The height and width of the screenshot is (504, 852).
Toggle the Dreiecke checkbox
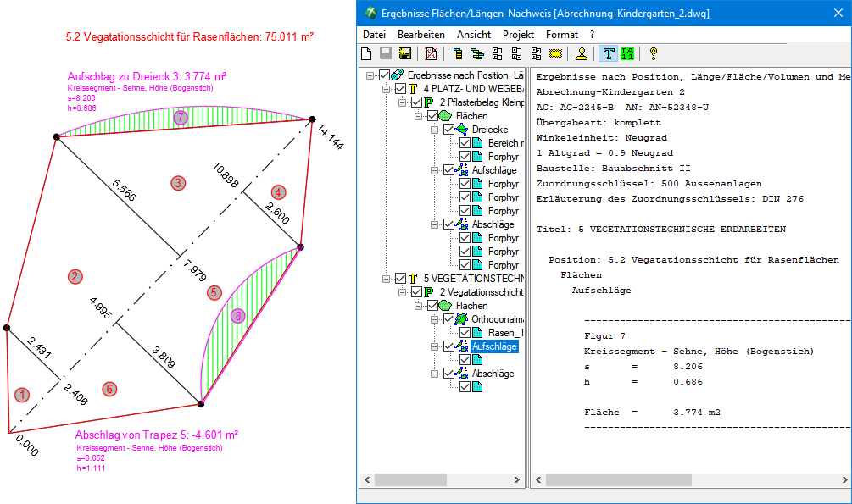click(x=448, y=130)
